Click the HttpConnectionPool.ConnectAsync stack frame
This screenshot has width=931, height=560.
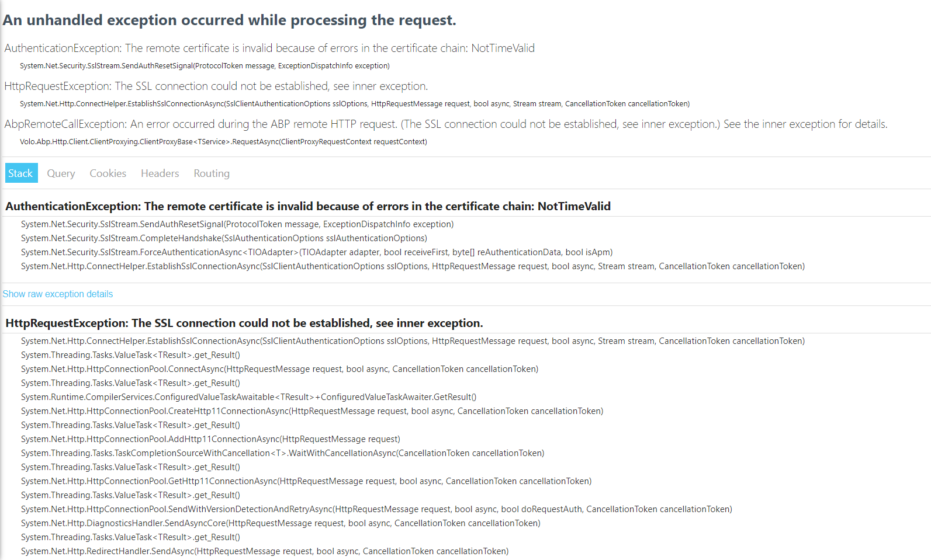pyautogui.click(x=279, y=369)
